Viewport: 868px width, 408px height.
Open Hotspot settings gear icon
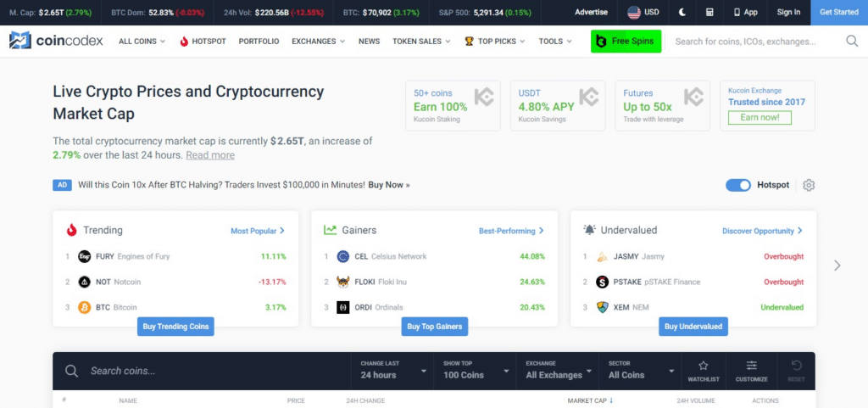pyautogui.click(x=809, y=185)
